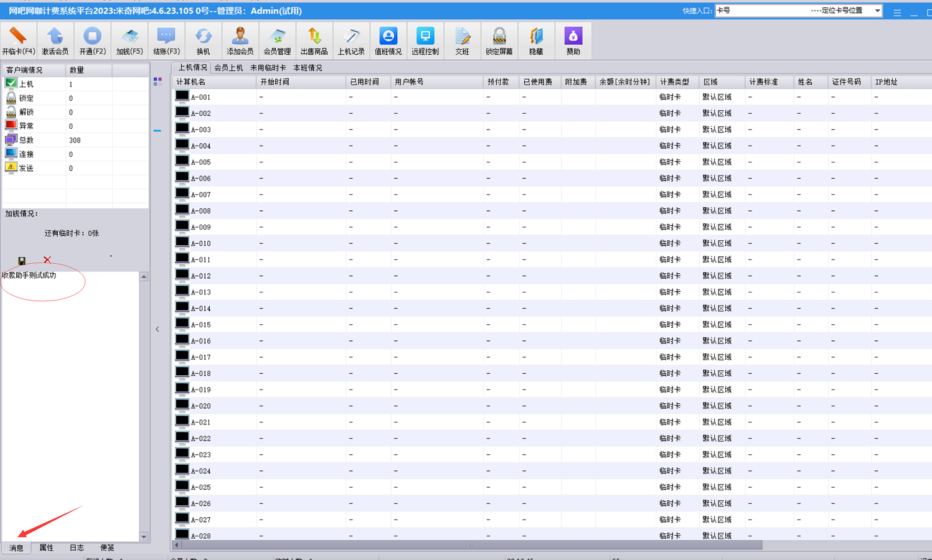Click the 锁定屏幕 lock screen icon
The height and width of the screenshot is (560, 932).
pos(499,40)
